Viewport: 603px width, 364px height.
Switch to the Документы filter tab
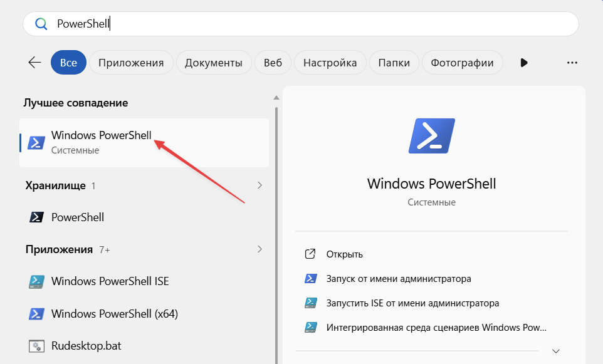coord(214,62)
